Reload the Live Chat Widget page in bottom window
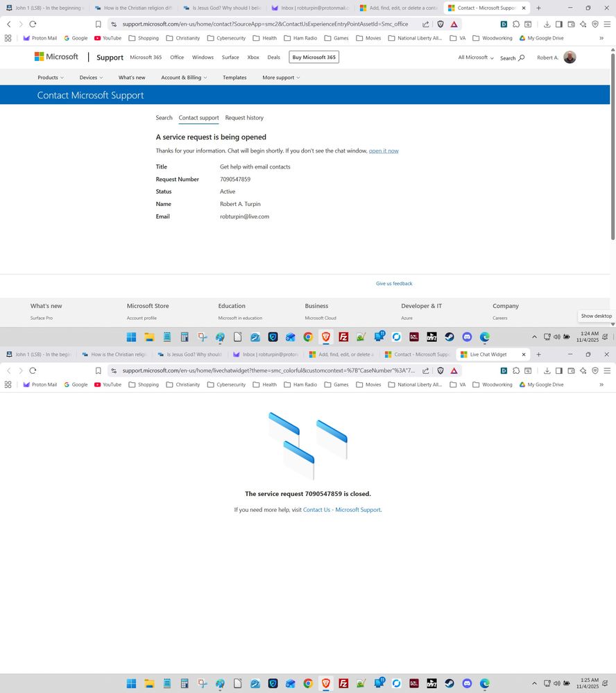 click(x=33, y=371)
